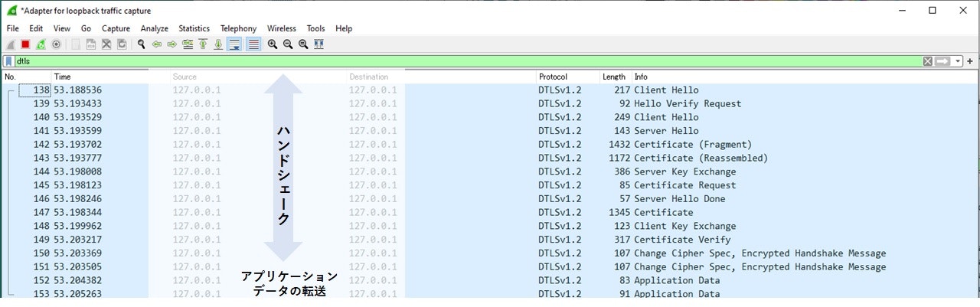This screenshot has width=980, height=307.
Task: Click the Save capture file icon
Action: click(91, 44)
